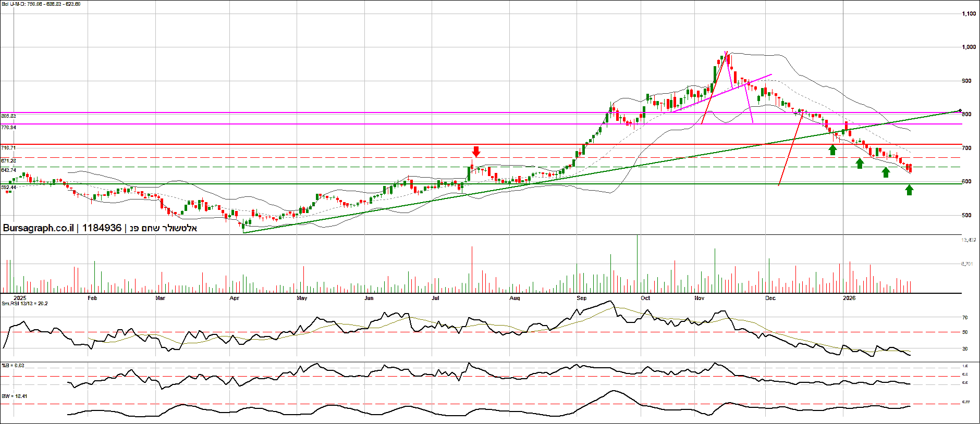Click the 2026 date axis label
The width and height of the screenshot is (980, 424).
849,298
